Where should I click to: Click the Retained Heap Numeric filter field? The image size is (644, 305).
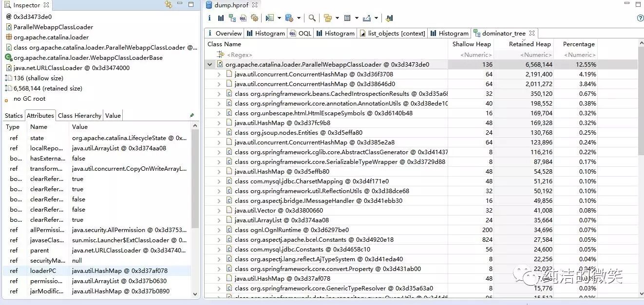tap(524, 54)
